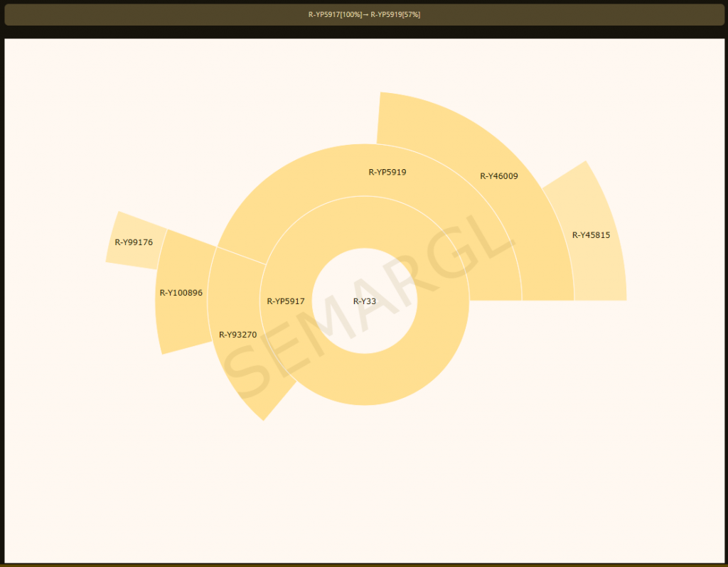
Task: Click the small R-Y99176 outer segment
Action: tap(134, 242)
